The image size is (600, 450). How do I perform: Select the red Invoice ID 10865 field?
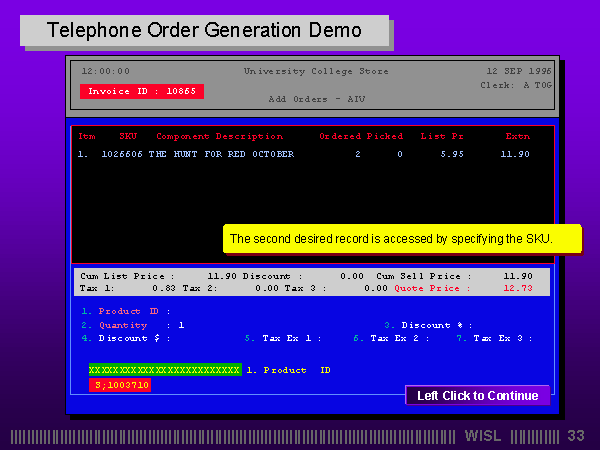[141, 91]
